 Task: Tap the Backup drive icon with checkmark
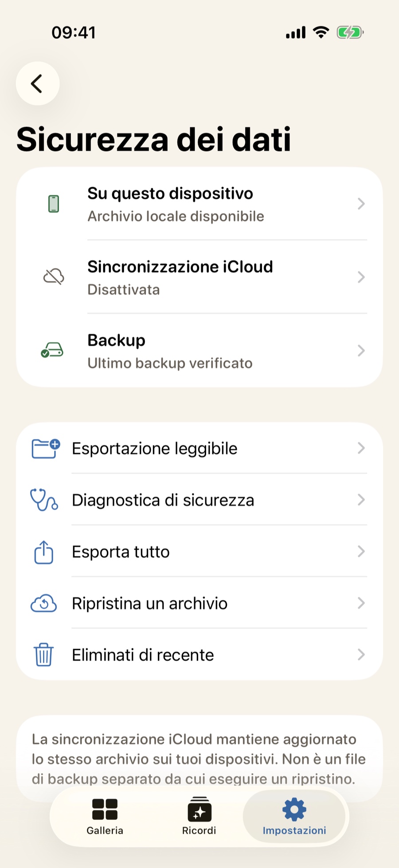click(x=52, y=350)
